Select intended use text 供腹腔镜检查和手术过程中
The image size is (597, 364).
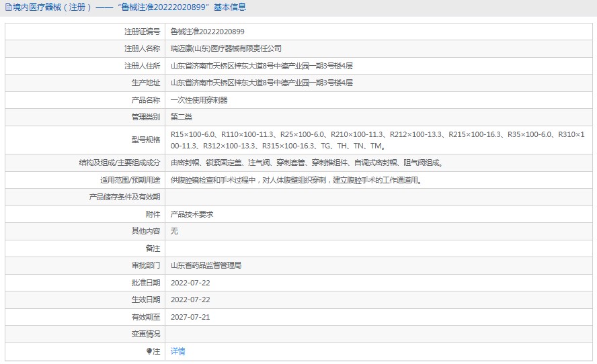click(296, 180)
